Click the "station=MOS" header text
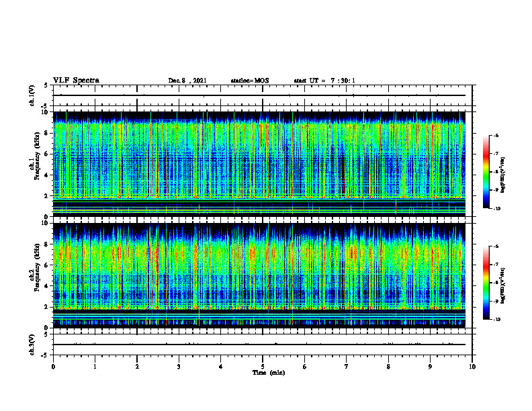This screenshot has height=411, width=532. pos(250,81)
